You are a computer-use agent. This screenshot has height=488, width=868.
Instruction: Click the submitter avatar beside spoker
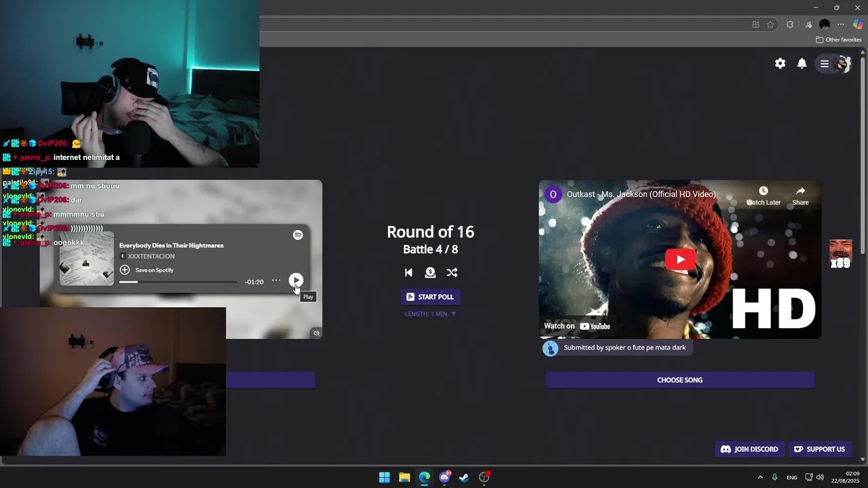550,348
